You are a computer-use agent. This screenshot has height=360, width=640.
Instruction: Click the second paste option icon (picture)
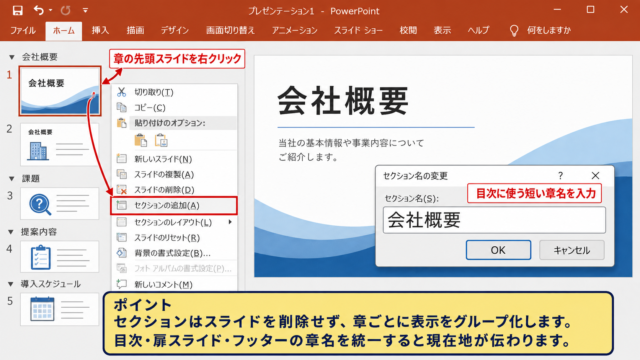point(161,140)
